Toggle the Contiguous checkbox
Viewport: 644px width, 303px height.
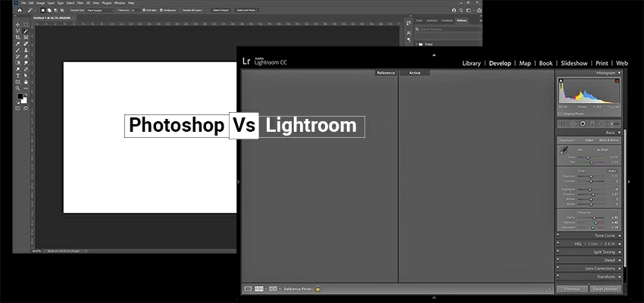point(162,10)
